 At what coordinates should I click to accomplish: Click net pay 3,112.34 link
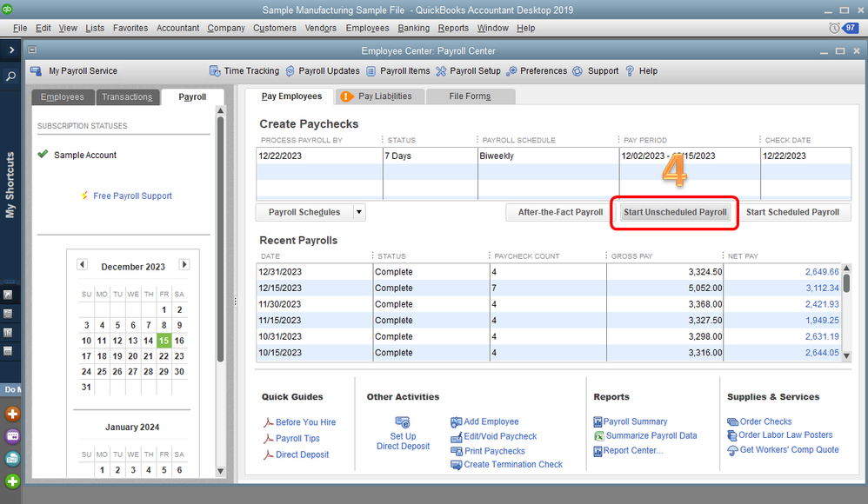822,288
